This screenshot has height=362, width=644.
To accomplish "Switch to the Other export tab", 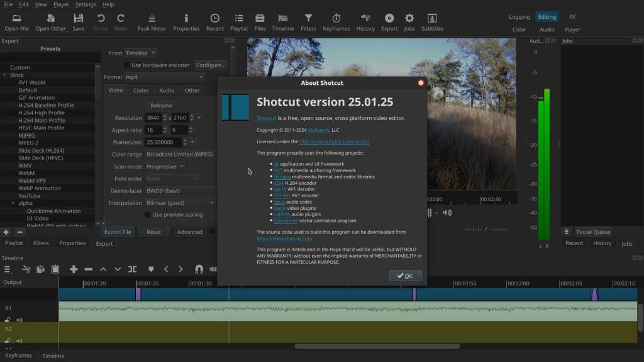I will click(x=192, y=90).
